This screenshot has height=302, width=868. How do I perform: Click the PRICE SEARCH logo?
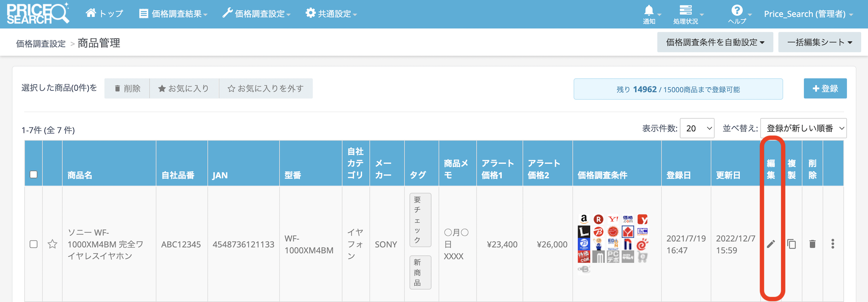tap(37, 14)
